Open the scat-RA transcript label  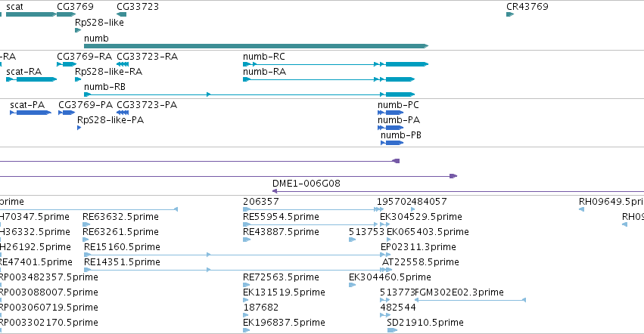point(23,72)
